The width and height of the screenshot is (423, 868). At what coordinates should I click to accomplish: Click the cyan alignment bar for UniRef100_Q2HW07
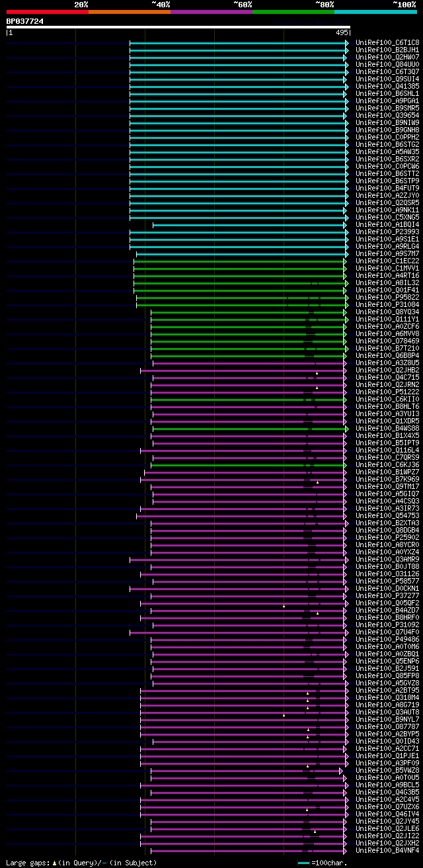(x=238, y=58)
